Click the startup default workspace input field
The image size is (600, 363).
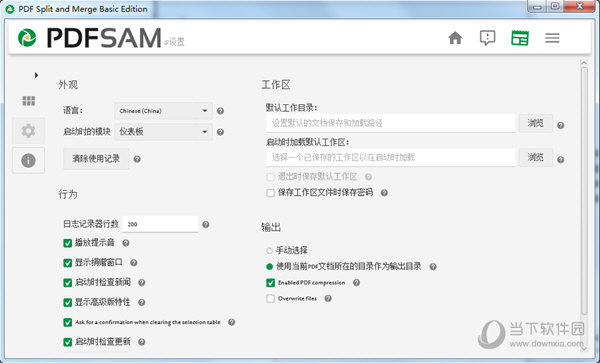(x=391, y=157)
